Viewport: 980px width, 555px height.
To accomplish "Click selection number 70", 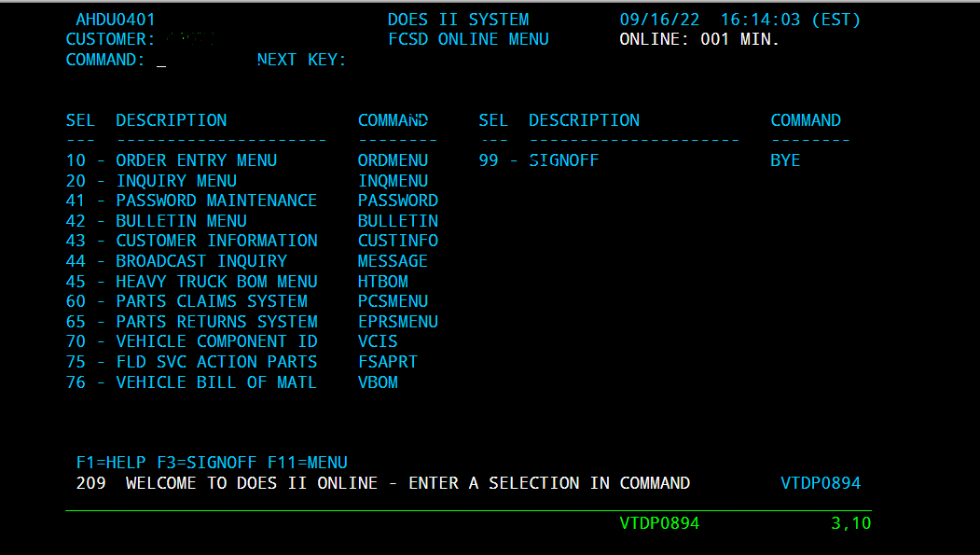I will point(76,341).
